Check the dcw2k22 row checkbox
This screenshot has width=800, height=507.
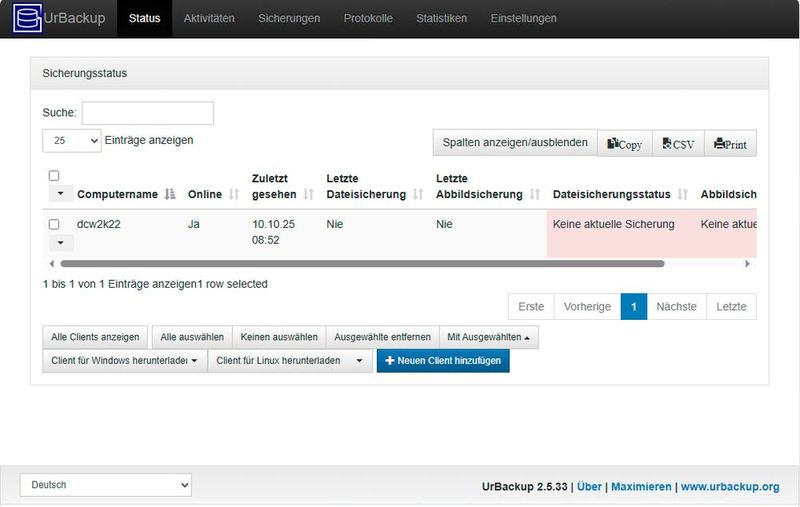[x=54, y=224]
